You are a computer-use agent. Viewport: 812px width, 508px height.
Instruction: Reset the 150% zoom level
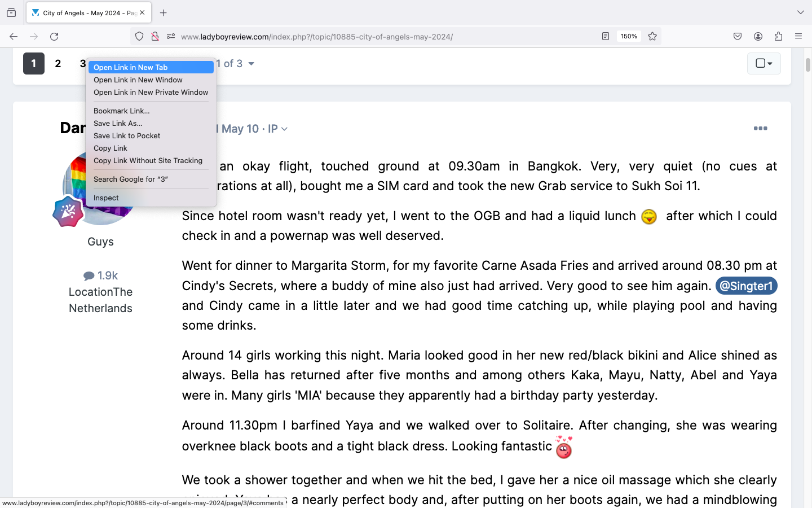629,36
